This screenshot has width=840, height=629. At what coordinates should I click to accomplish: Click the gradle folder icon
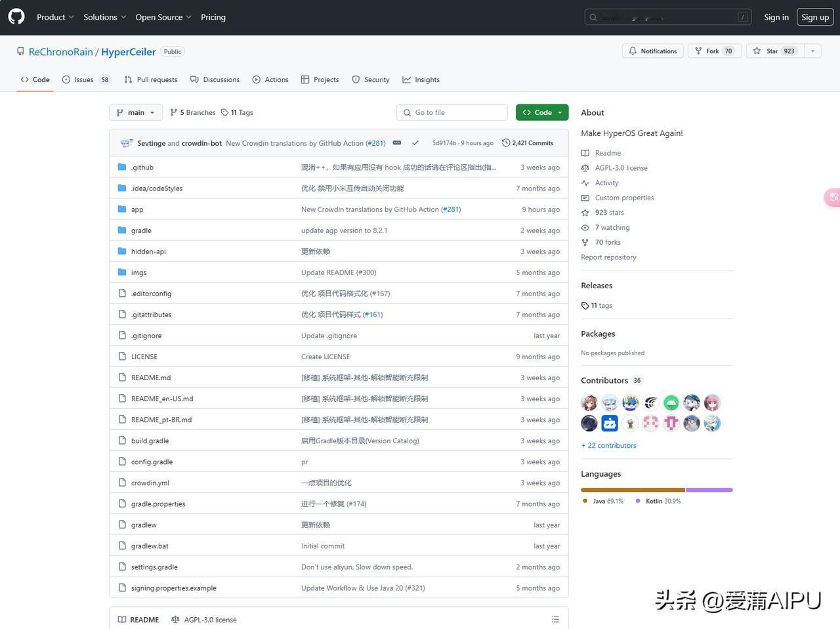click(x=122, y=230)
